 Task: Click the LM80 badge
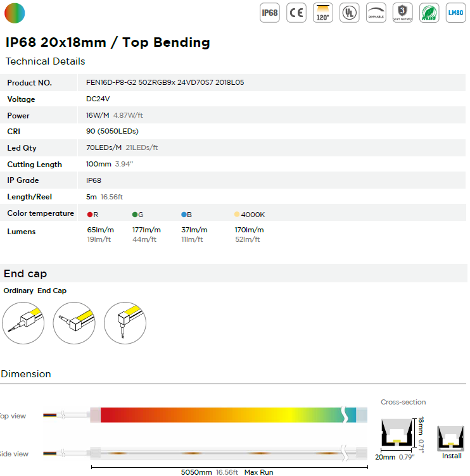coord(455,13)
